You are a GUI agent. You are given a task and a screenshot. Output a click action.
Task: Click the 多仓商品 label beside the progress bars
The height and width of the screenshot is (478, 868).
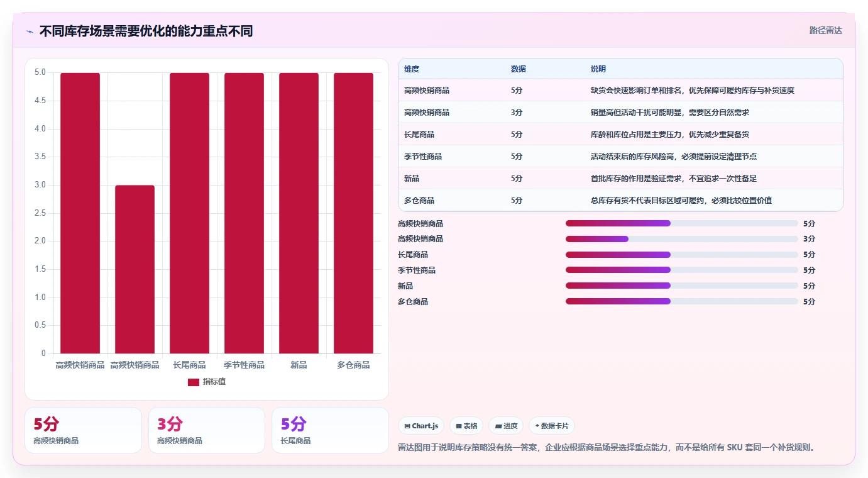coord(413,302)
